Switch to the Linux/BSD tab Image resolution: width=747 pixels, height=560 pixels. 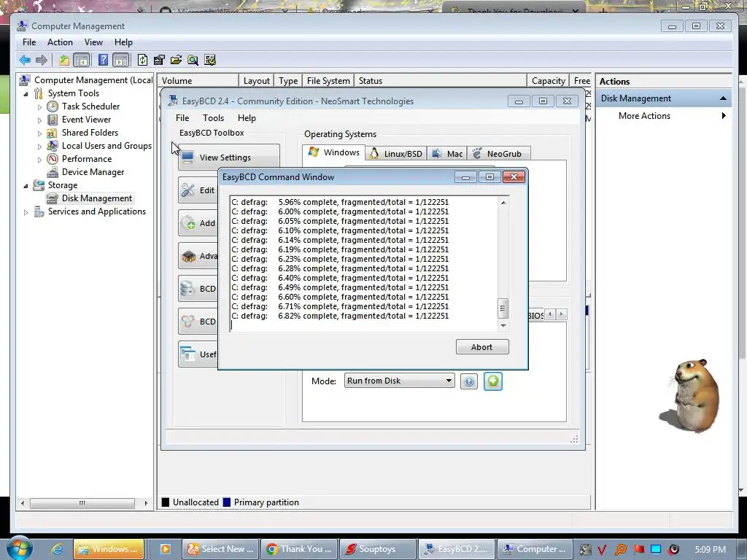pyautogui.click(x=396, y=154)
